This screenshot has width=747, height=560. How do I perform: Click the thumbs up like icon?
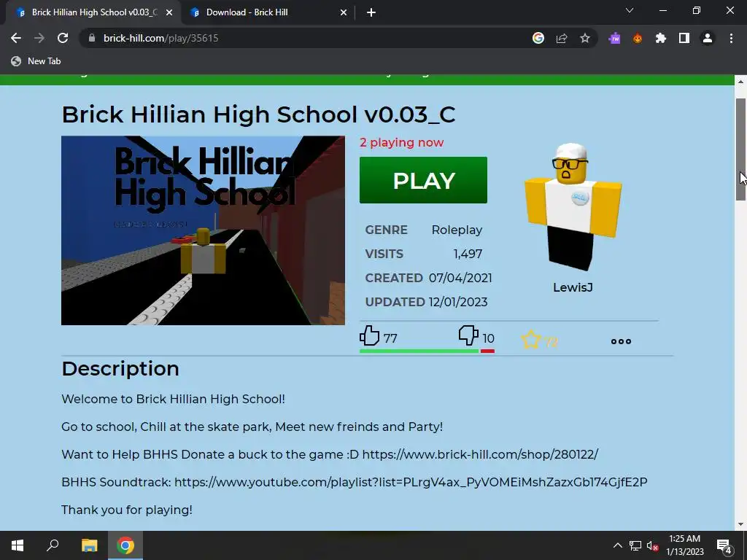(x=369, y=335)
